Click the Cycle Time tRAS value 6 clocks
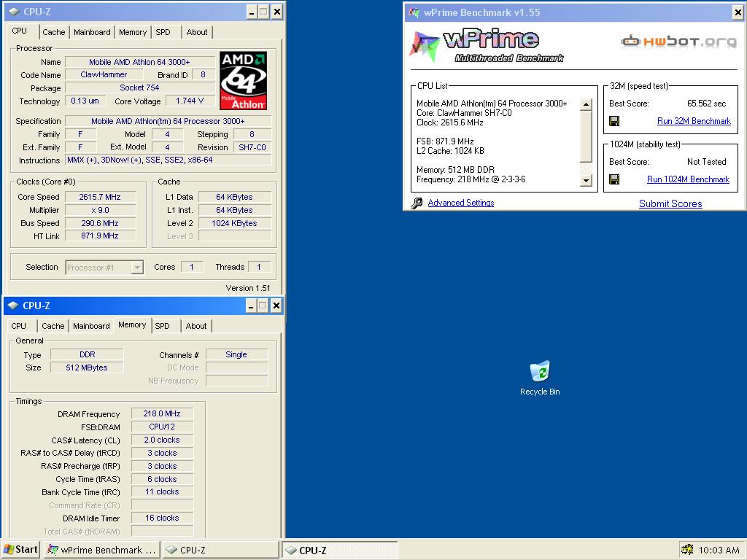Viewport: 747px width, 560px height. [162, 479]
